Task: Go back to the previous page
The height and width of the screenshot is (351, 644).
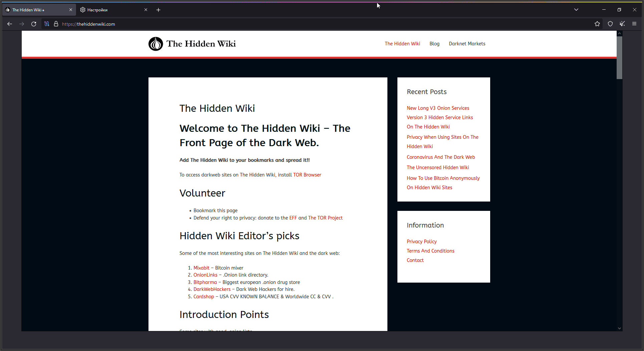Action: pyautogui.click(x=10, y=24)
